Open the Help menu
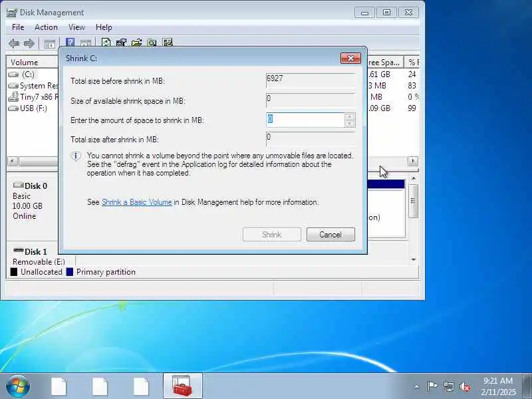Image resolution: width=532 pixels, height=399 pixels. [104, 27]
